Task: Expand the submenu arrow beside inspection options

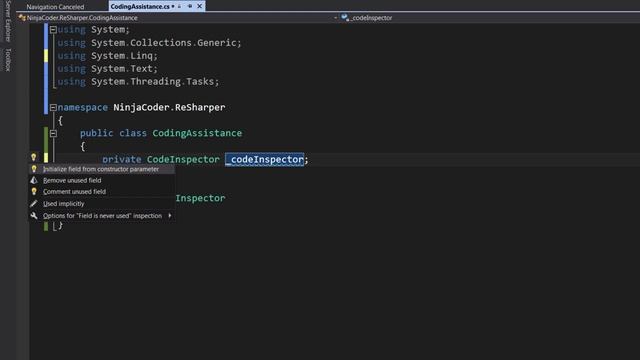Action: coord(170,216)
